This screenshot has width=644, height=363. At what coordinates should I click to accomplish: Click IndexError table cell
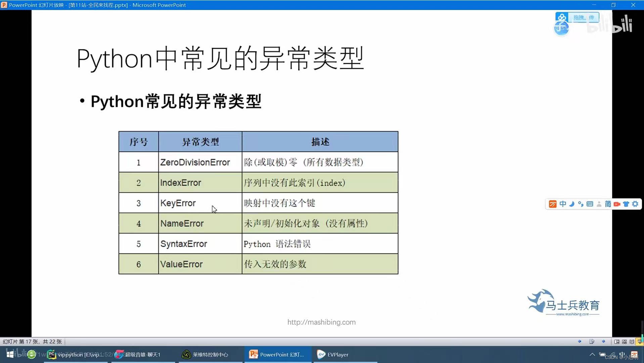click(x=200, y=183)
